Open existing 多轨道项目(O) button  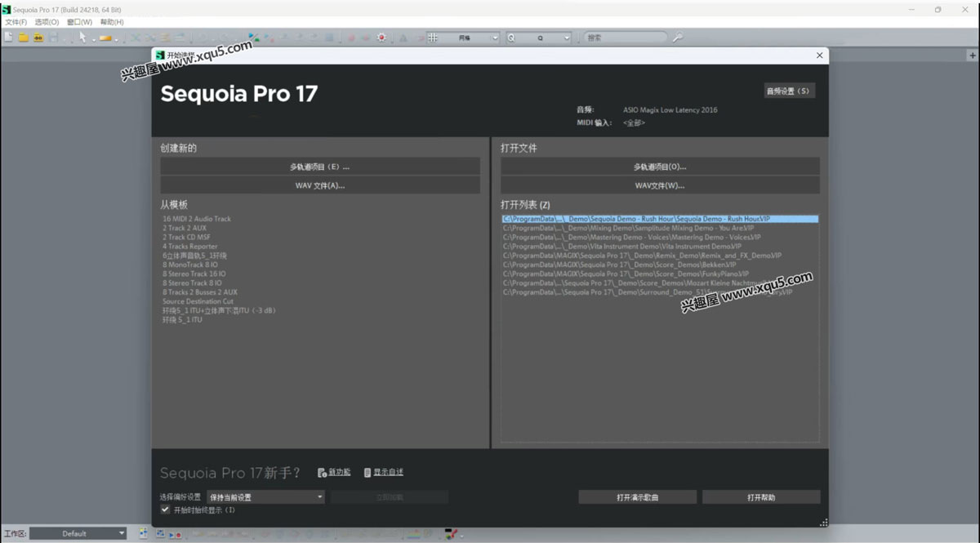(x=660, y=167)
